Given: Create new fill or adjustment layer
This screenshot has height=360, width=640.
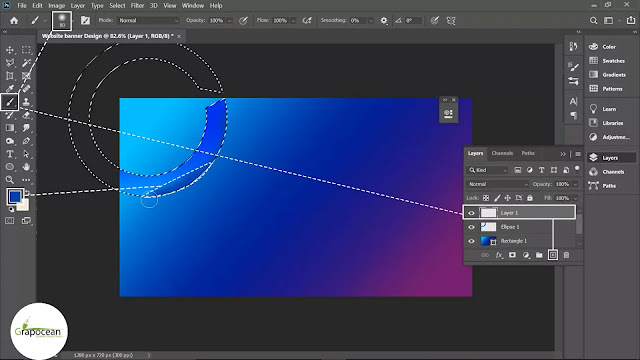Looking at the screenshot, I should pos(526,255).
